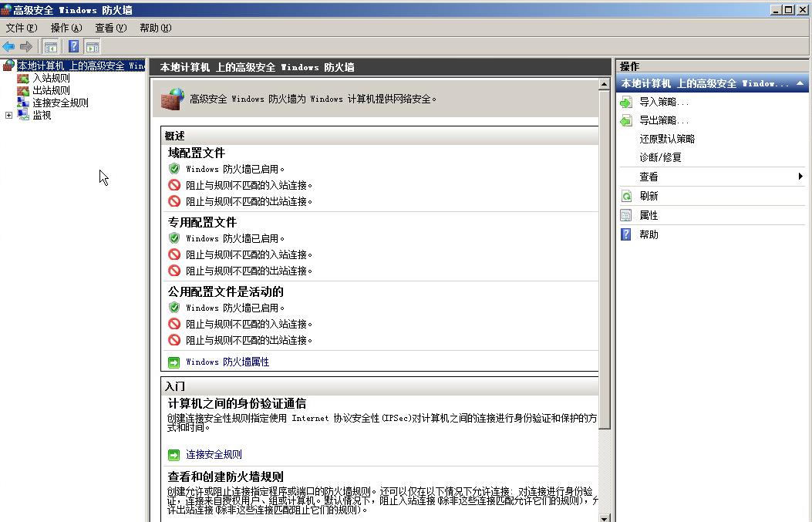Open the 查看(V) menu

111,28
